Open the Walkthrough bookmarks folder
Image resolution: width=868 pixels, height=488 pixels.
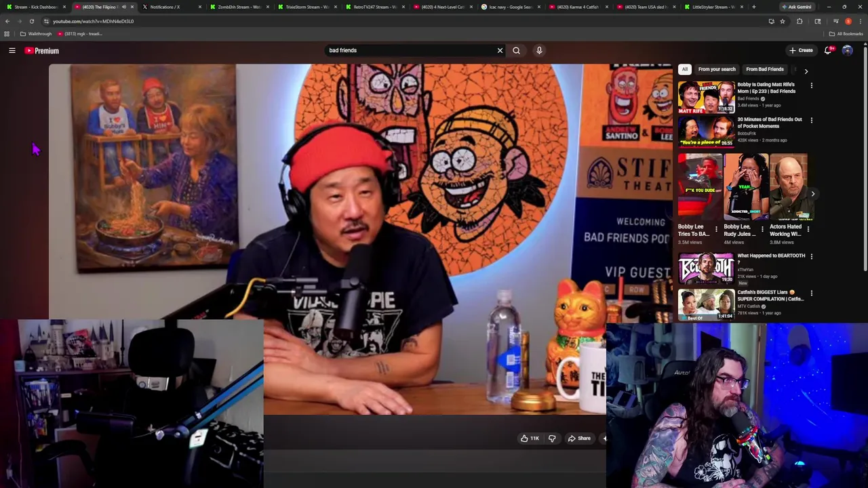[36, 34]
